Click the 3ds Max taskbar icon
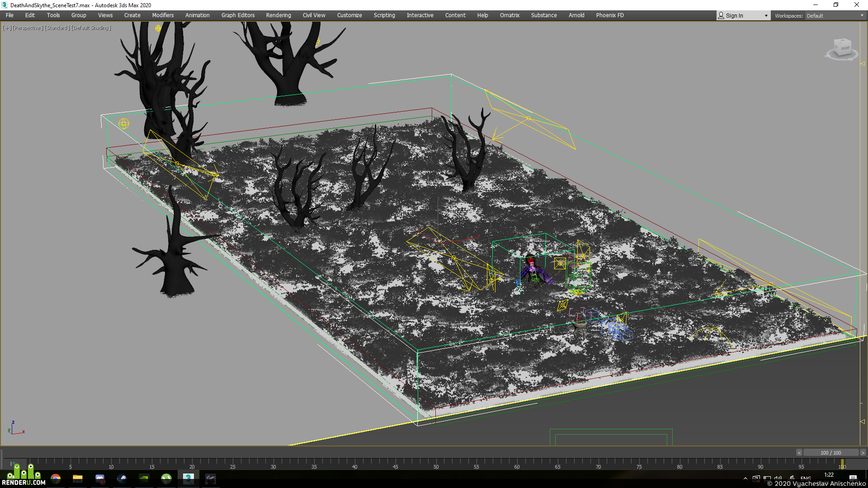The image size is (868, 488). (x=189, y=479)
